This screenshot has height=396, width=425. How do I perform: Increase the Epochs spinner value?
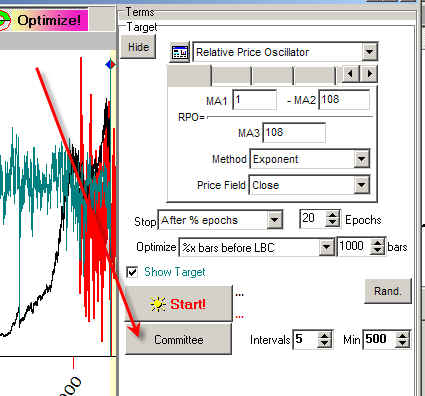click(332, 215)
